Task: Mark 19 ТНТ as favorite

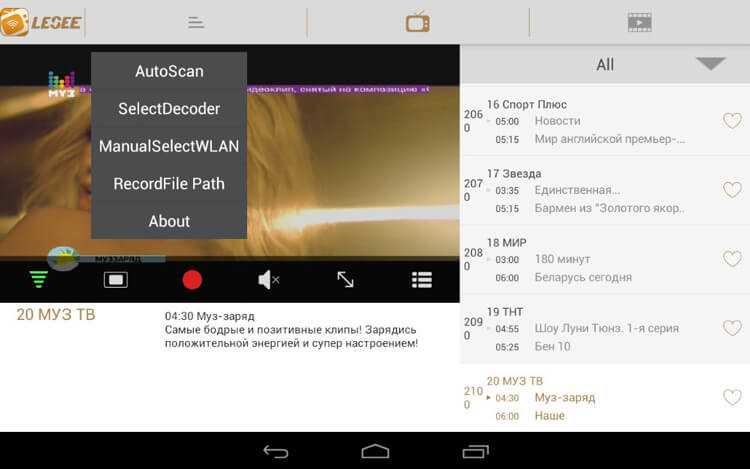Action: (731, 328)
